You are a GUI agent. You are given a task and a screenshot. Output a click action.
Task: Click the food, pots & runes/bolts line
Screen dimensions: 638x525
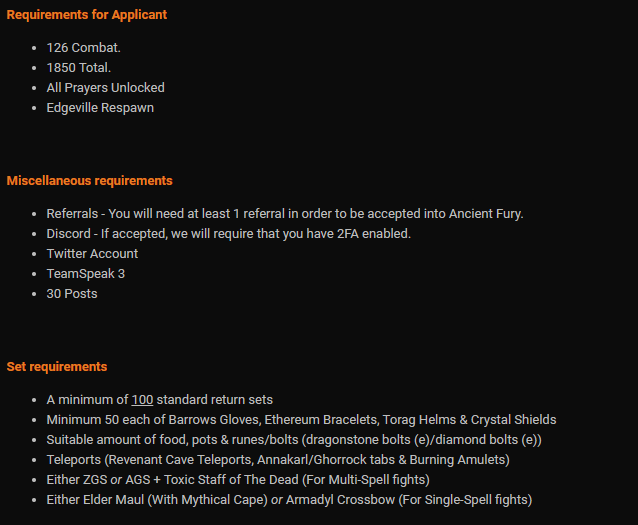coord(294,440)
